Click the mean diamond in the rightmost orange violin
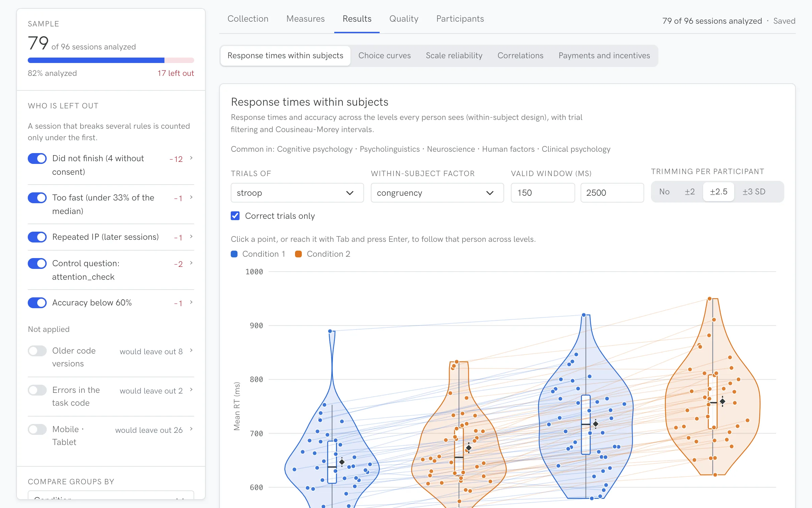 [722, 401]
